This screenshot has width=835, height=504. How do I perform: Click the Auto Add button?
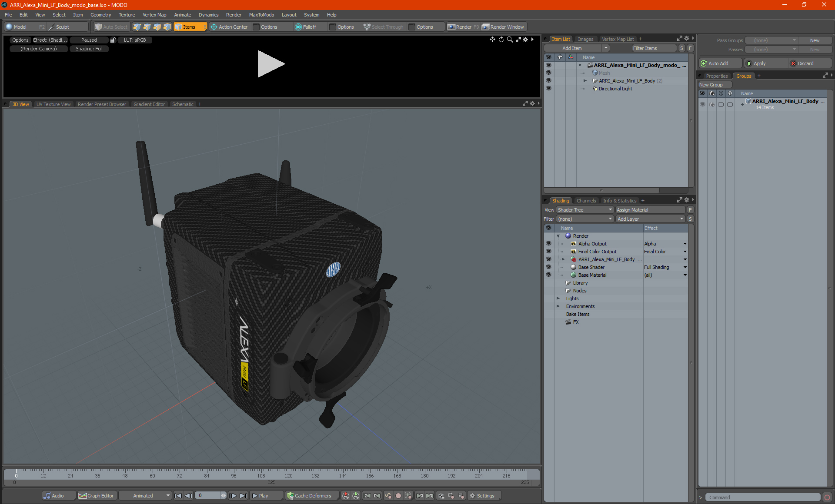click(x=720, y=63)
